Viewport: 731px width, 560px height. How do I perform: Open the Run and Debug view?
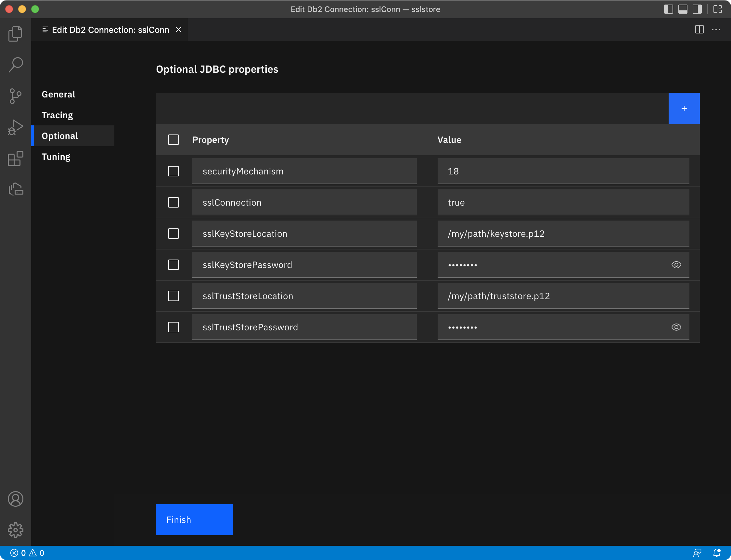(15, 127)
